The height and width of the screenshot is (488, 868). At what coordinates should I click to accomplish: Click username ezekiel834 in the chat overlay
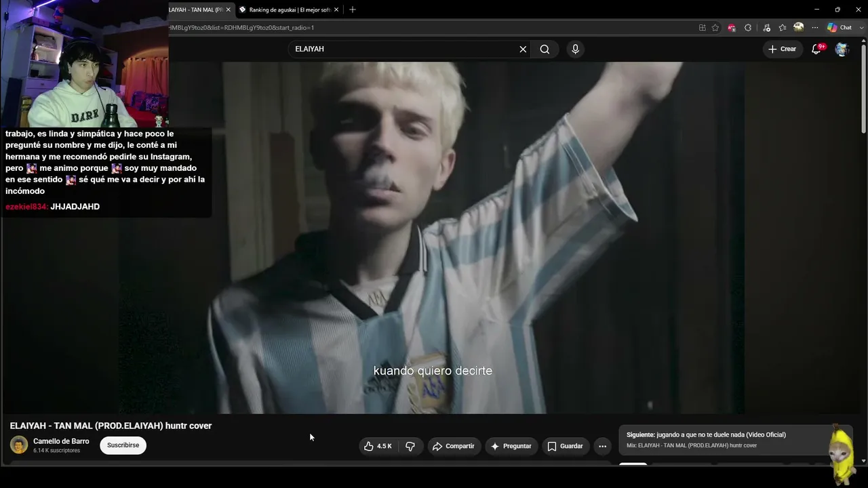[26, 207]
